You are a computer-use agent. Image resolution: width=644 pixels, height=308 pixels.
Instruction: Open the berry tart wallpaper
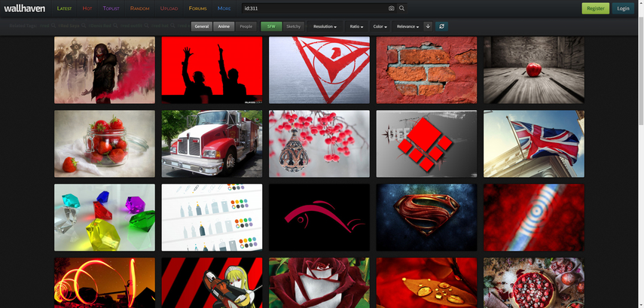534,283
